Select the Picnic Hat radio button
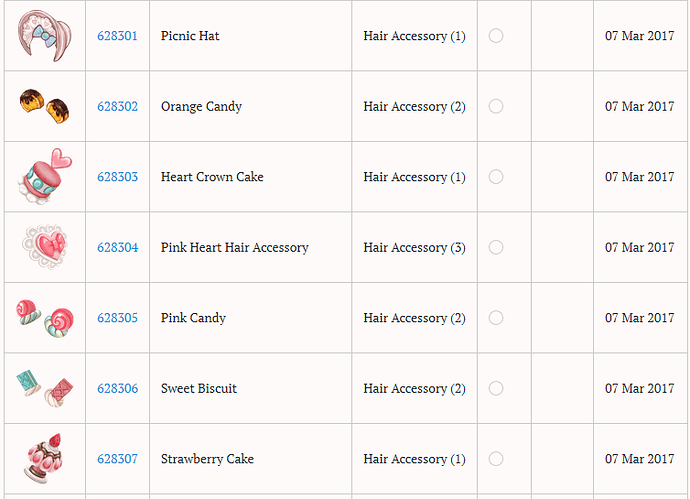This screenshot has width=690, height=499. click(496, 36)
